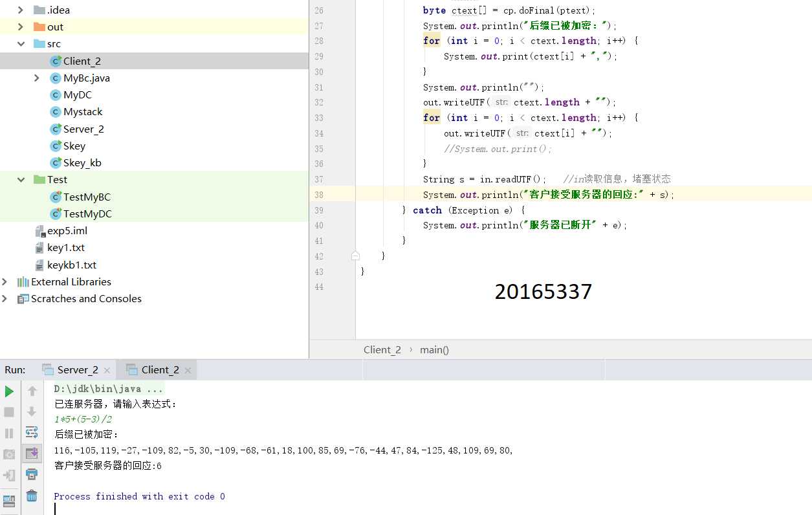The image size is (812, 515).
Task: Click the println line at line 38
Action: pos(549,195)
